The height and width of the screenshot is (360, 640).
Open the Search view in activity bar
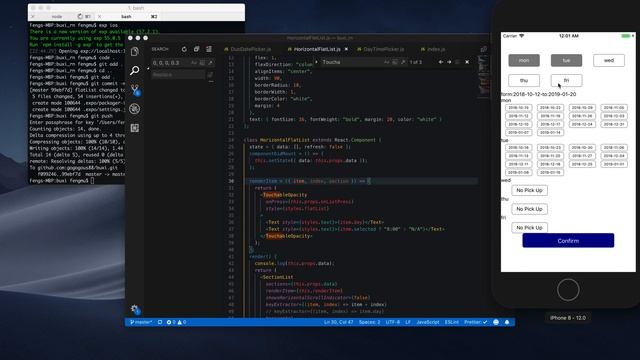tap(135, 71)
